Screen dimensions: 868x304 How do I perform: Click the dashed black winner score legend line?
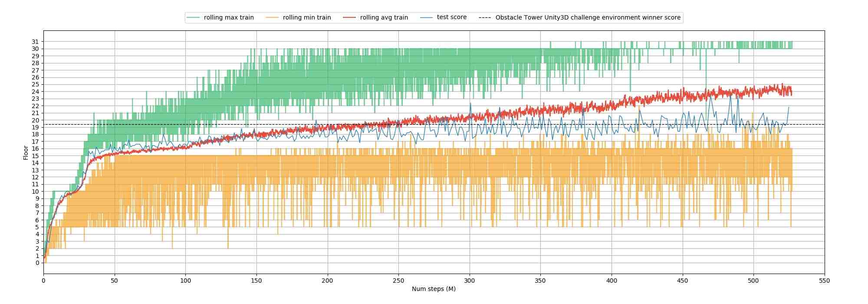tap(485, 18)
